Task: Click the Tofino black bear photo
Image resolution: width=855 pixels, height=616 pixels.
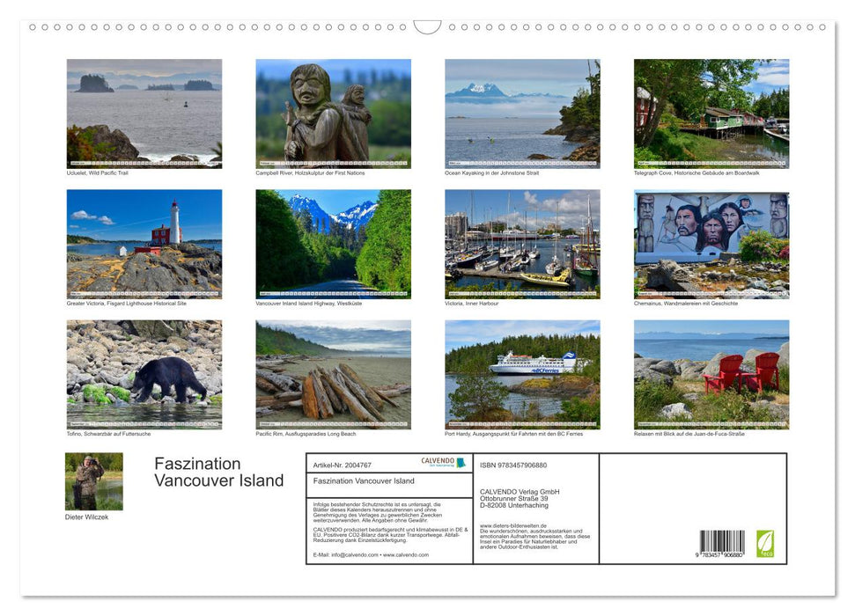Action: click(144, 373)
